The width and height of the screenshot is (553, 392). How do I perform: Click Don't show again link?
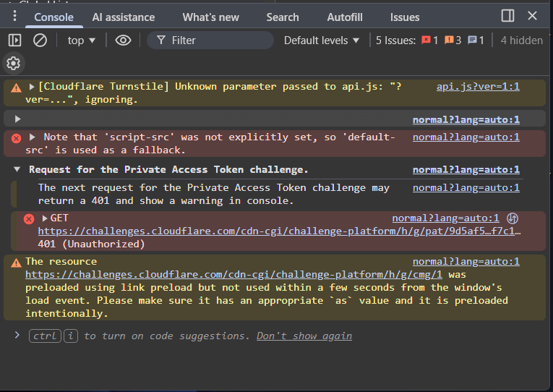click(304, 336)
